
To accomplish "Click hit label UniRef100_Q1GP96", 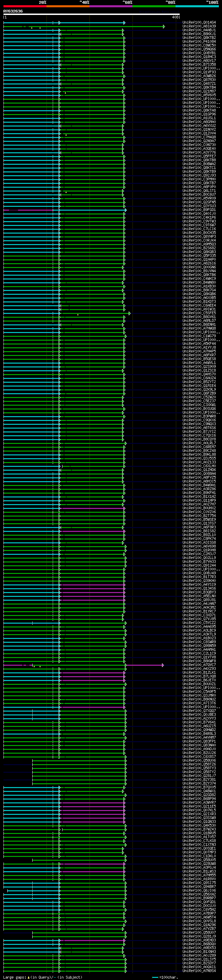I will coord(199,114).
